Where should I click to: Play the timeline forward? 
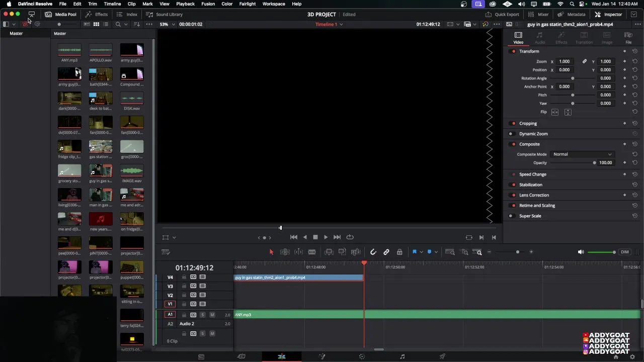[x=326, y=237]
